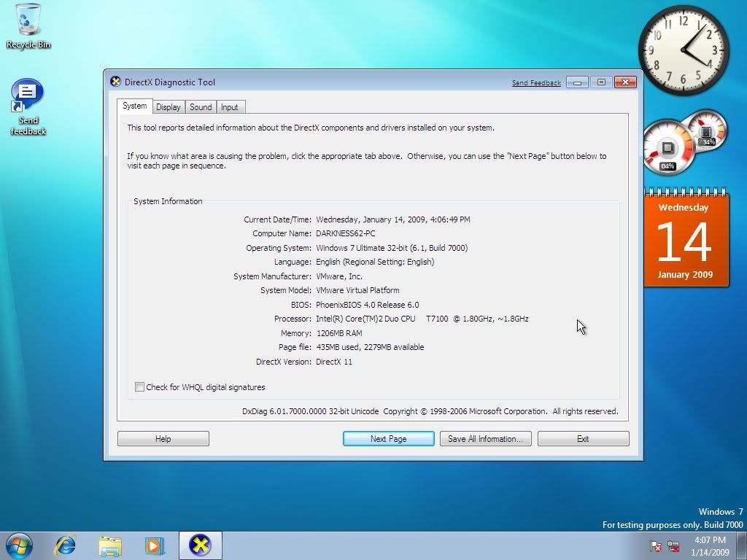747x560 pixels.
Task: Click the taskbar clock showing 4:07 PM
Action: pos(710,546)
